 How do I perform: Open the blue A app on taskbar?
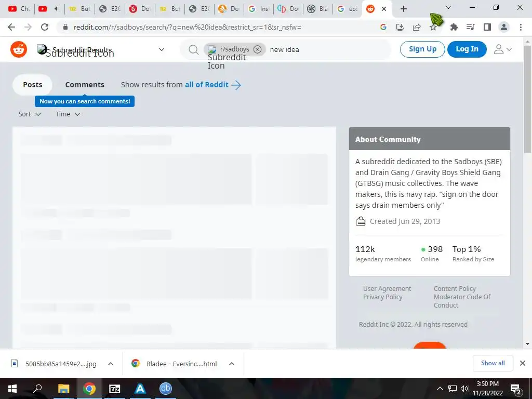[x=140, y=389]
